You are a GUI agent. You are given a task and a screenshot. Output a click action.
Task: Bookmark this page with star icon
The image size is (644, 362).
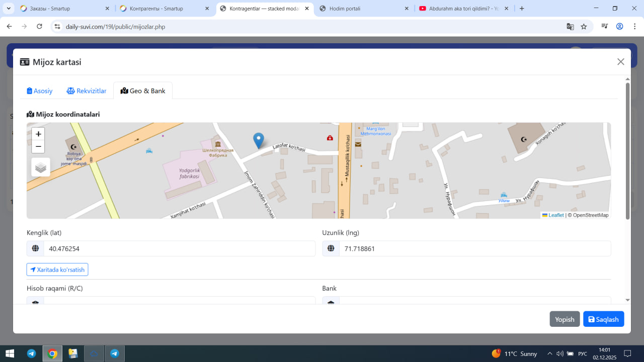584,27
